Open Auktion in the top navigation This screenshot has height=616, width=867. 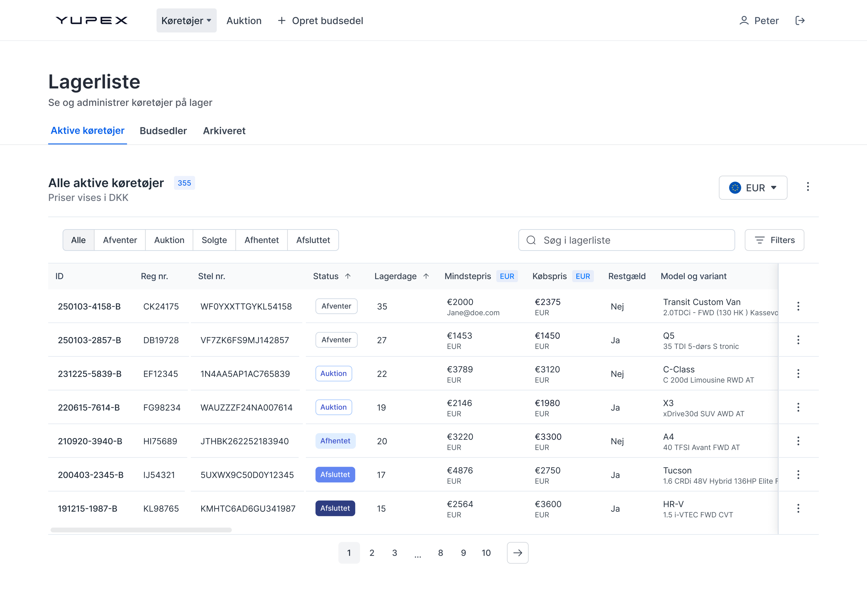(x=244, y=21)
